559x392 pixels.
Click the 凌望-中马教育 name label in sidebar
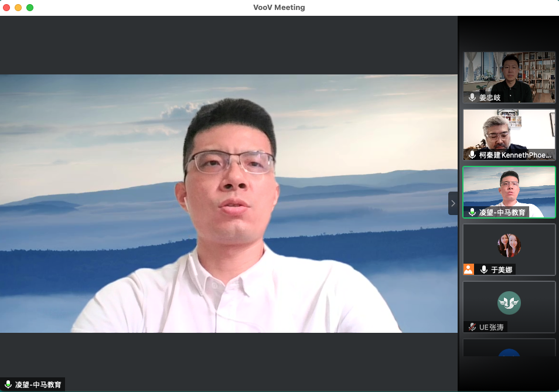point(502,212)
